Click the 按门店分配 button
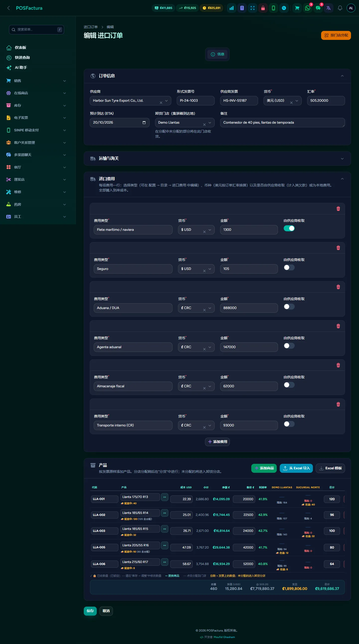Screen dimensions: 359x644 point(336,35)
